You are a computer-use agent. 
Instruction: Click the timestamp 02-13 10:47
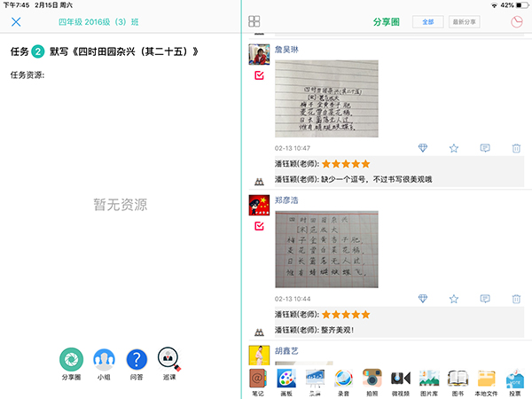[293, 148]
